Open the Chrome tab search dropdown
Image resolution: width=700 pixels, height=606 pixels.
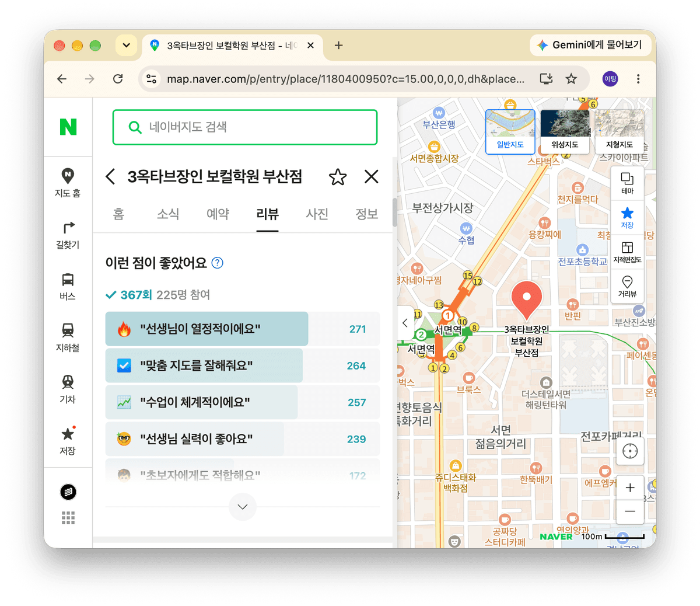tap(126, 45)
